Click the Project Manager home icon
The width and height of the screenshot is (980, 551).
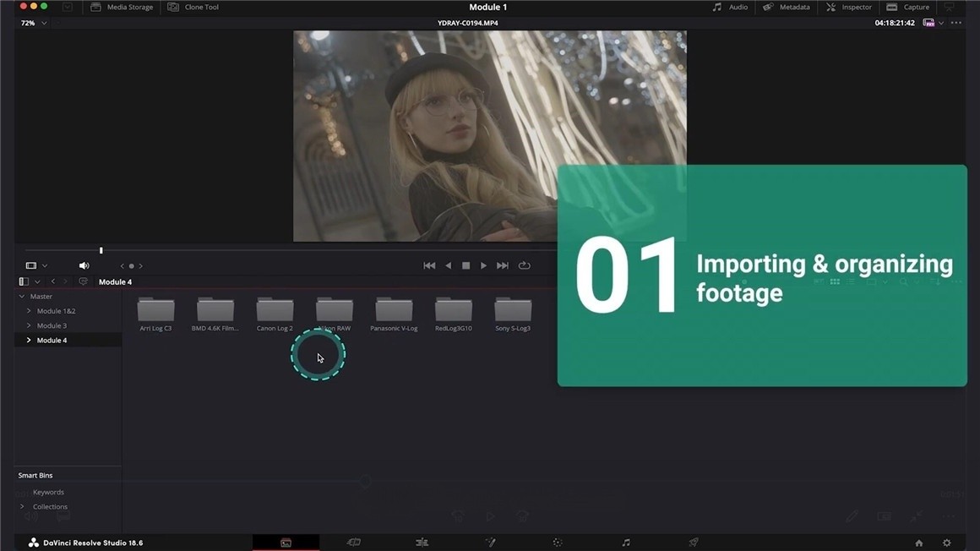(919, 543)
